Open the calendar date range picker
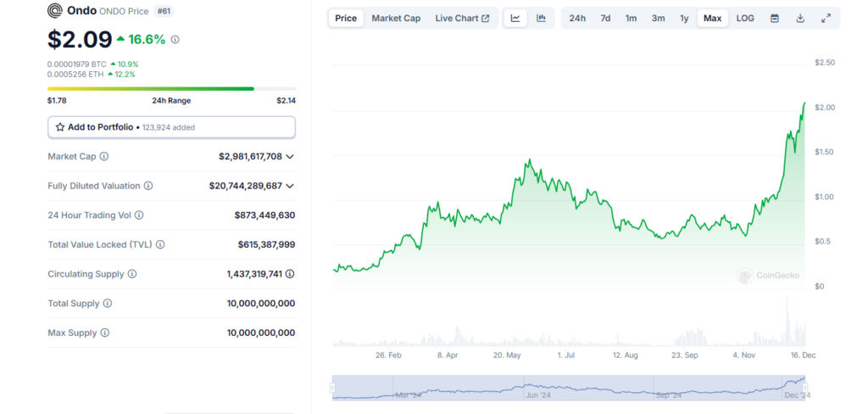This screenshot has height=414, width=868. [x=775, y=19]
